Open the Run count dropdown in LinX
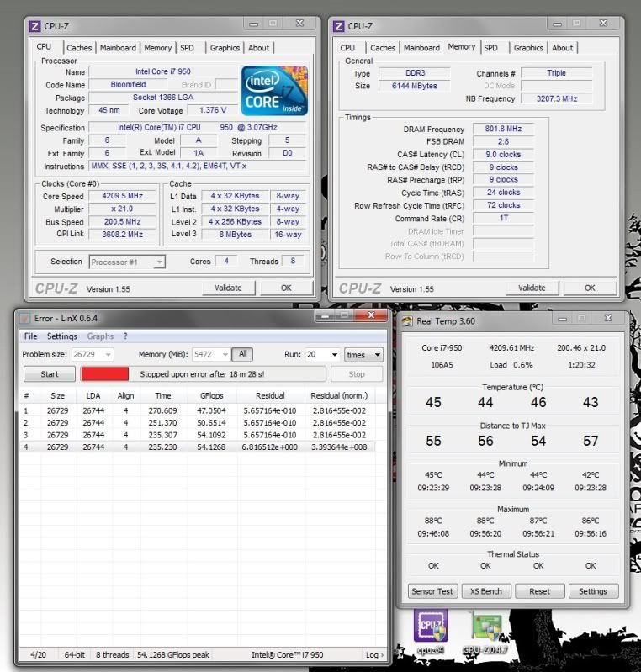 point(335,355)
